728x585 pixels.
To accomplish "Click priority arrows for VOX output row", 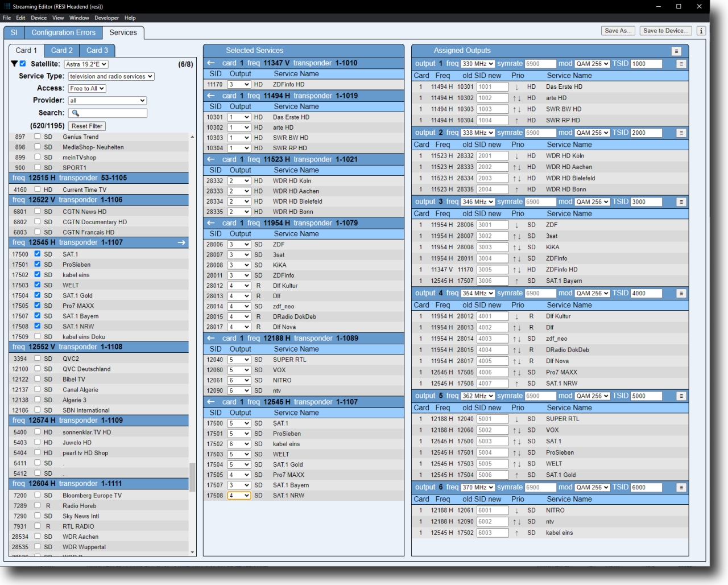I will point(516,430).
